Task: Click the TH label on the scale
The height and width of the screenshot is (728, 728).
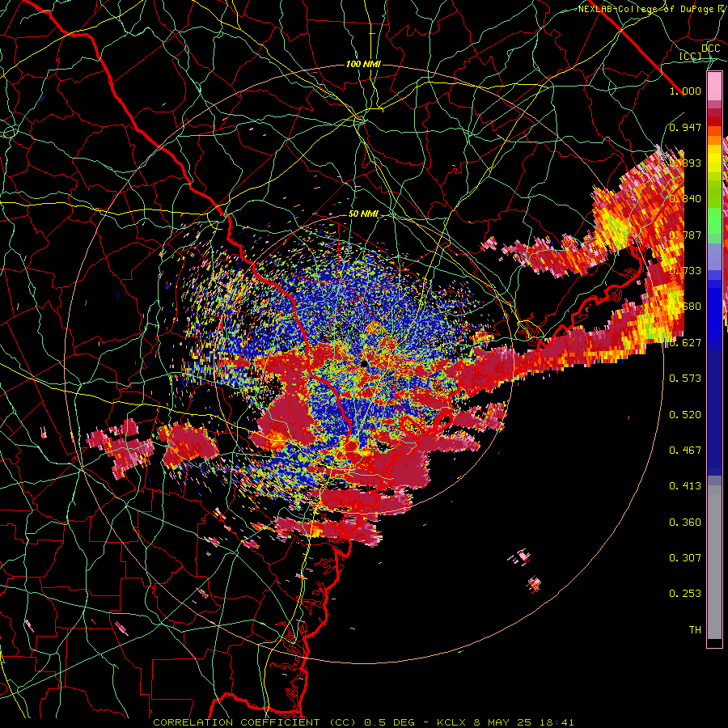Action: click(695, 629)
